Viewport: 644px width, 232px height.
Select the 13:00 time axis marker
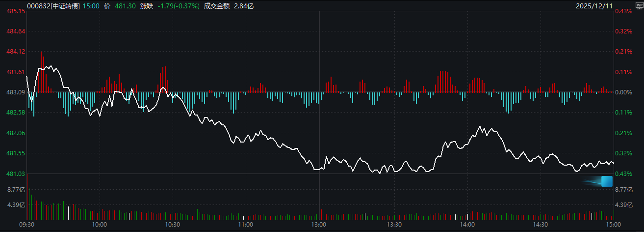pos(319,224)
